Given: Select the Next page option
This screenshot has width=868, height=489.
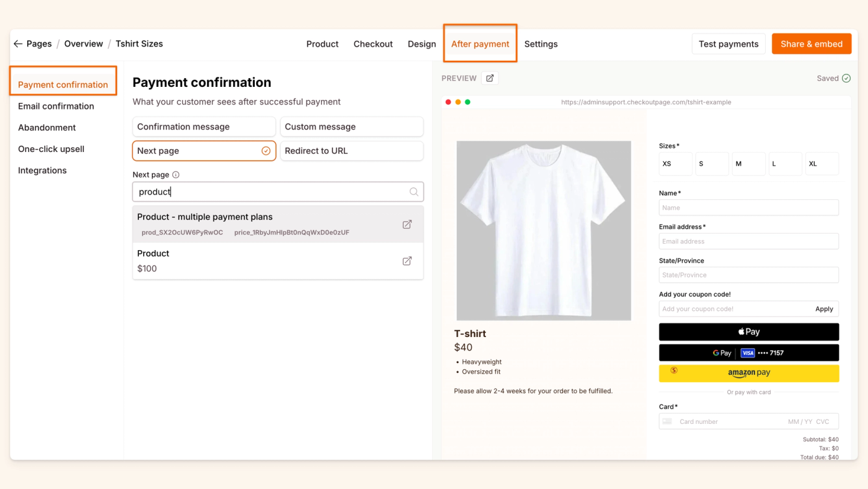Looking at the screenshot, I should point(203,151).
